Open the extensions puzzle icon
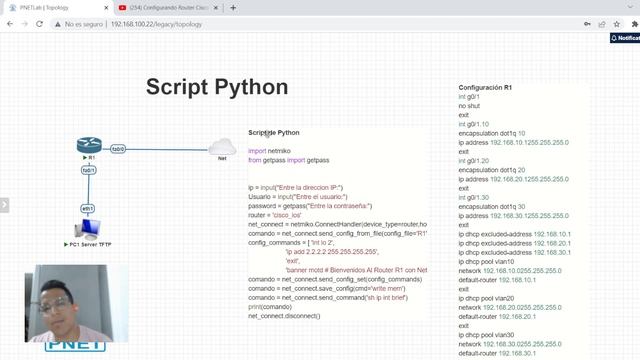Screen dimensions: 640x360 (635, 24)
